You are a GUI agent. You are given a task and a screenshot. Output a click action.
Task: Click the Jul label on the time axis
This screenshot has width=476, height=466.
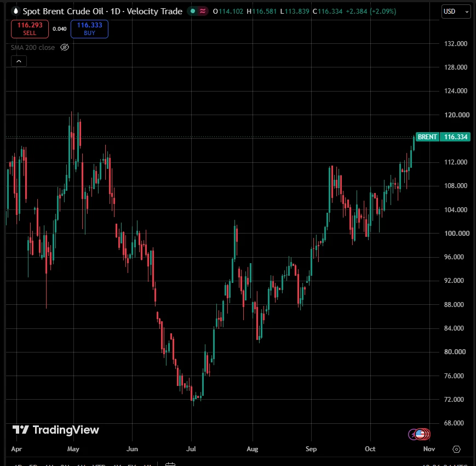(191, 449)
